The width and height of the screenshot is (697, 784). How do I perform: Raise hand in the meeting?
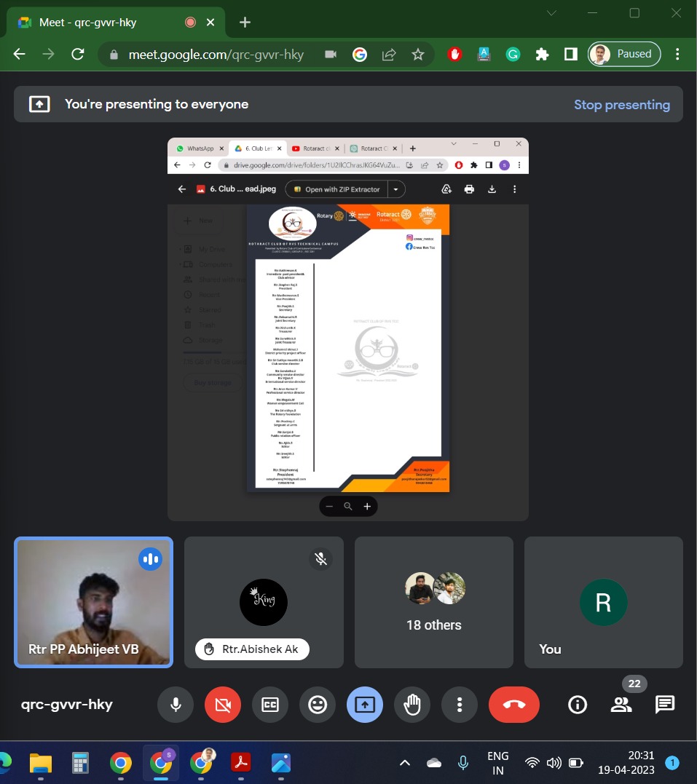tap(412, 705)
